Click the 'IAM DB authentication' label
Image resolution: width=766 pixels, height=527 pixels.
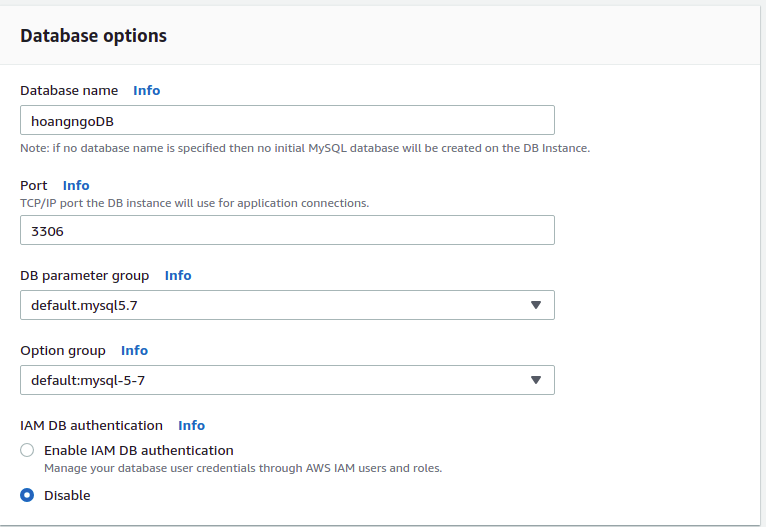tap(91, 425)
